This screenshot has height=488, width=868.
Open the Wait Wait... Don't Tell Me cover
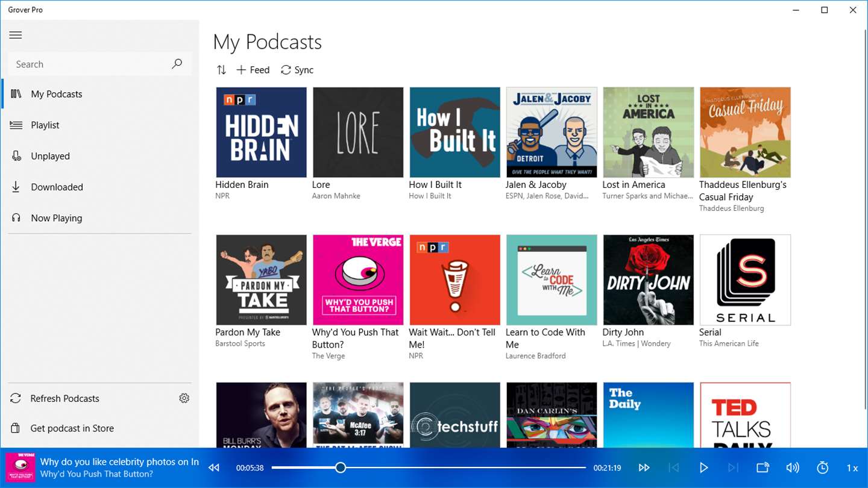click(455, 280)
